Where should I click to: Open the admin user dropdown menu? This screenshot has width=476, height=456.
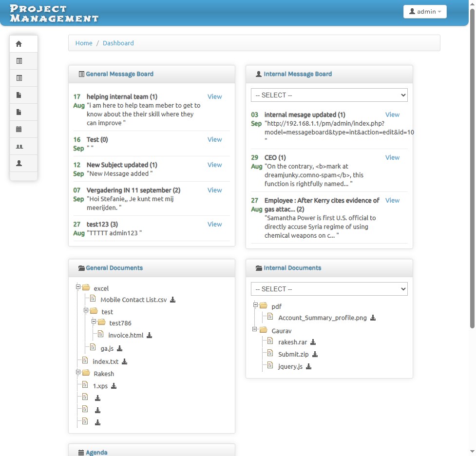click(x=425, y=12)
